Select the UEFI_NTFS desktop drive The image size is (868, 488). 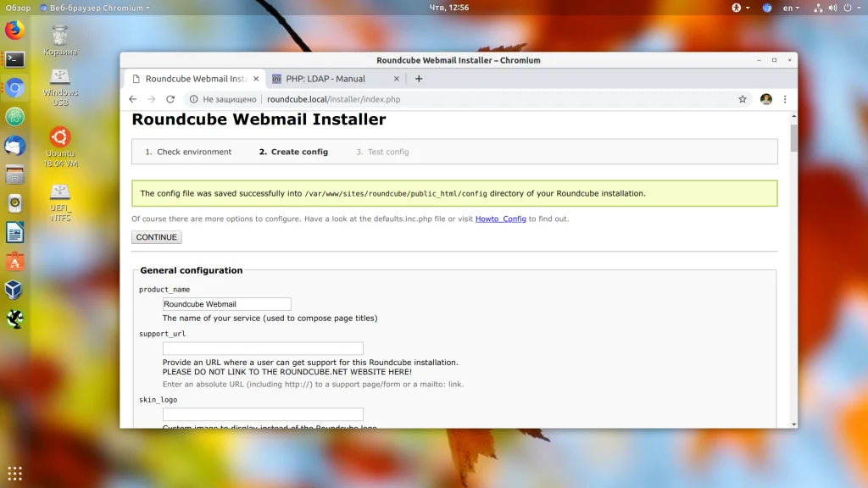pyautogui.click(x=60, y=203)
